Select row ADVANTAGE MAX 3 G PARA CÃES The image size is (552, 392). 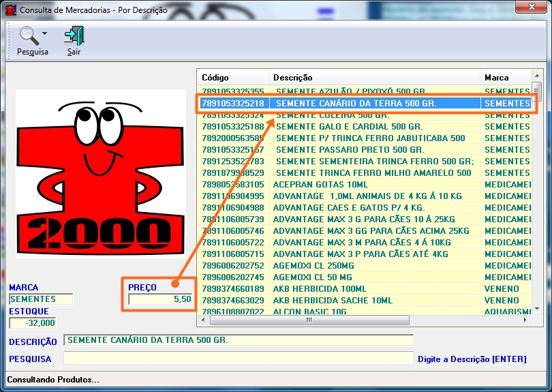click(x=365, y=219)
